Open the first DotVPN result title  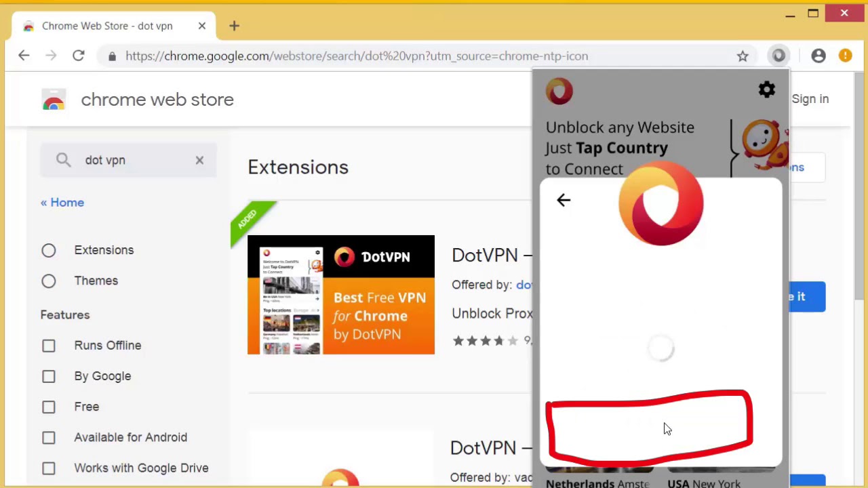pos(492,256)
